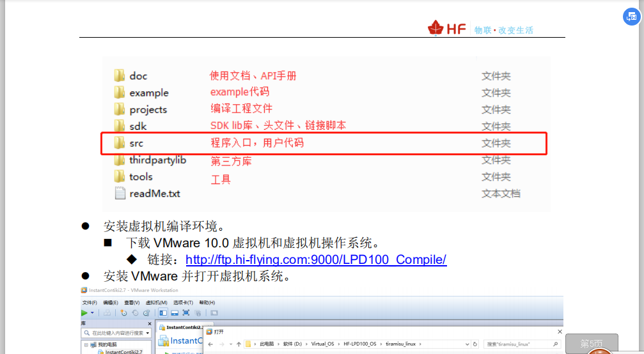Screen dimensions: 644x354
Task: Select the Virtual_OS breadcrumb
Action: click(322, 344)
